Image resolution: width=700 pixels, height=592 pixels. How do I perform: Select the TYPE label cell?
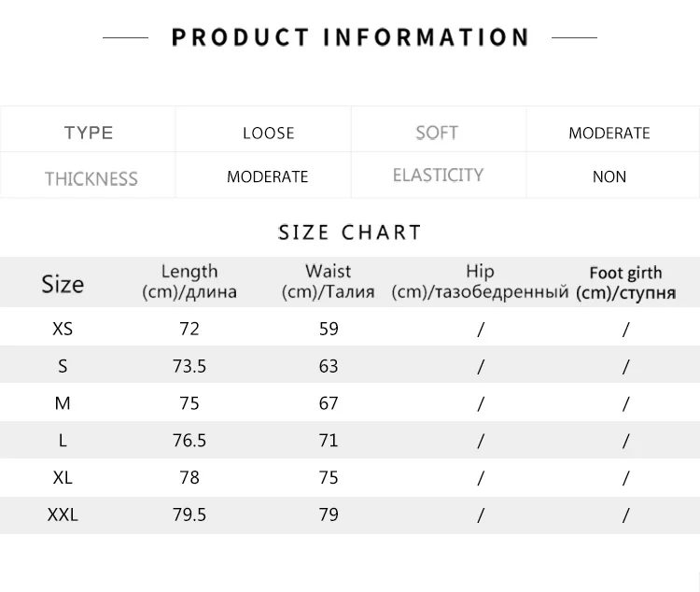[x=89, y=133]
